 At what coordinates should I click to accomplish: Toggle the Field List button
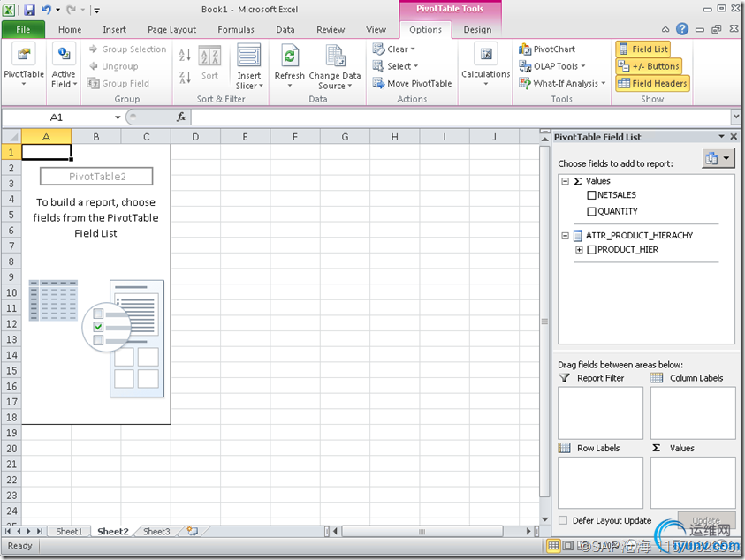[x=643, y=49]
